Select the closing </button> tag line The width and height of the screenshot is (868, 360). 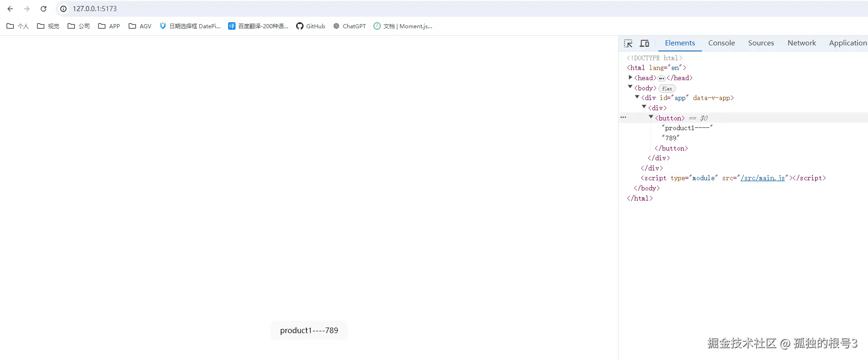[x=671, y=148]
